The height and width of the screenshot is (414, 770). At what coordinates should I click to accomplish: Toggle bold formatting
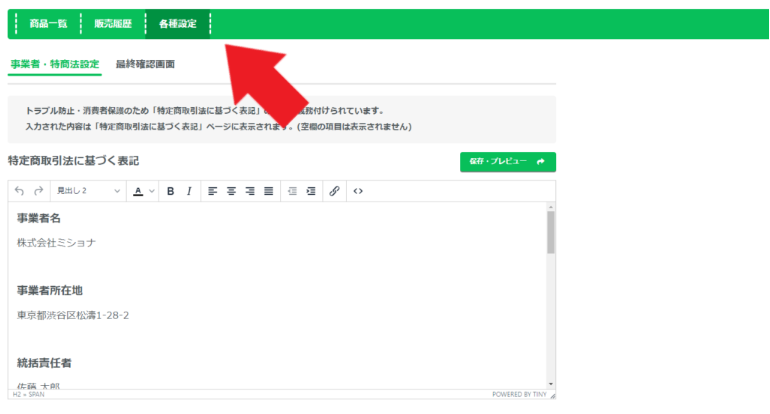[x=170, y=191]
